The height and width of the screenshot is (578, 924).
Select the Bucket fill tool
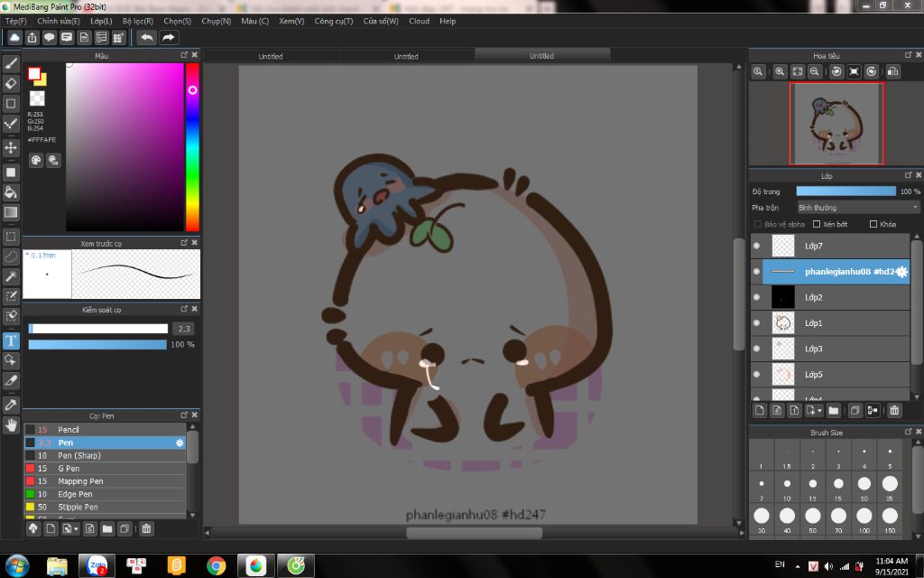tap(11, 191)
